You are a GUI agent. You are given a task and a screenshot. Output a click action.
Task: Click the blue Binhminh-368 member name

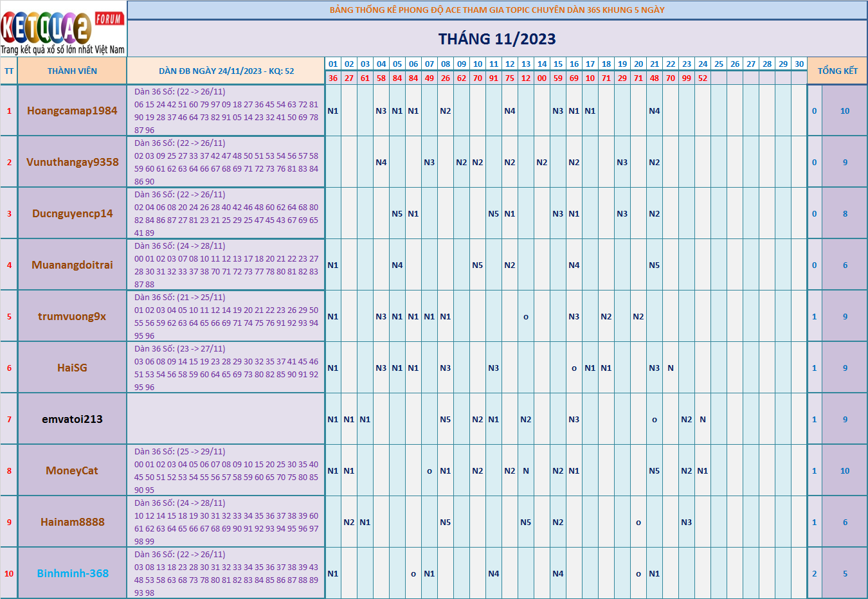click(x=73, y=573)
